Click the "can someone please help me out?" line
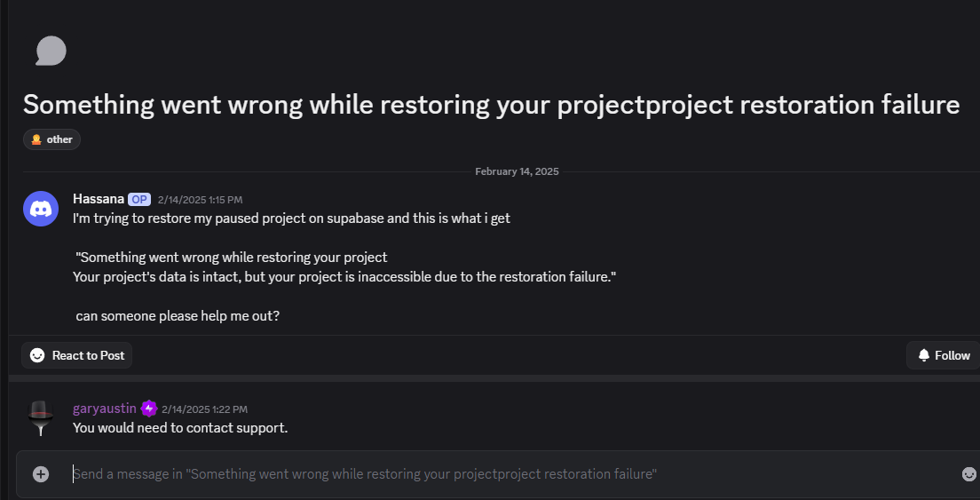 178,315
